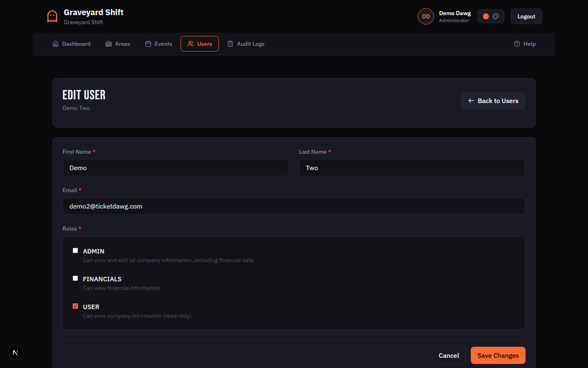Click the building icon next to Areas
This screenshot has height=368, width=588.
point(108,43)
